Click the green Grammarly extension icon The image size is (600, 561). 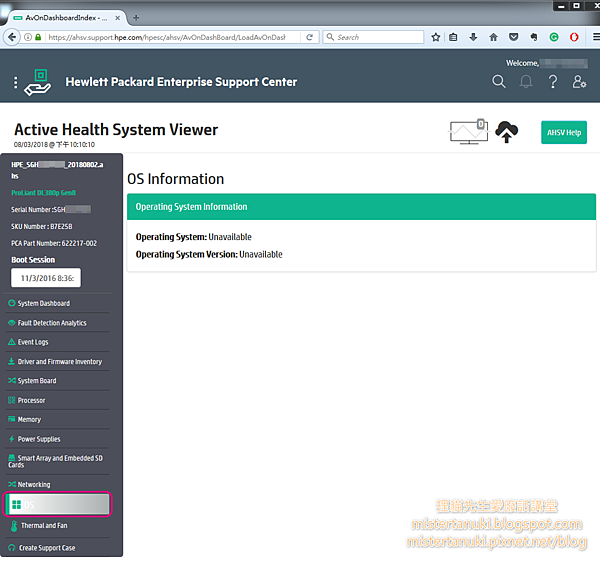click(554, 37)
